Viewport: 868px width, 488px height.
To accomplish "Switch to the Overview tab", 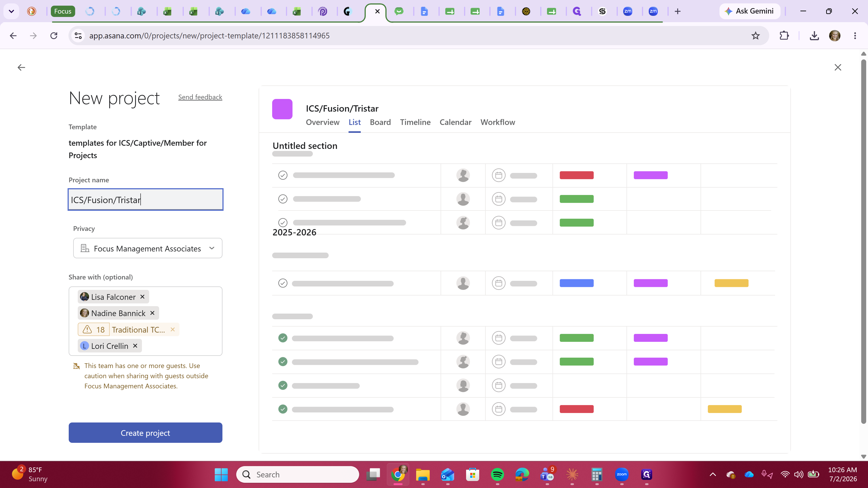I will click(x=323, y=122).
